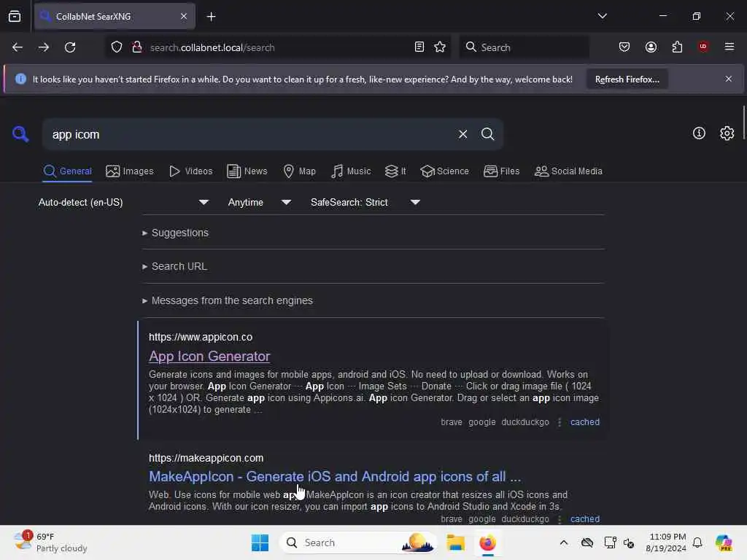This screenshot has height=560, width=747.
Task: Toggle reader view icon in address bar
Action: point(419,47)
